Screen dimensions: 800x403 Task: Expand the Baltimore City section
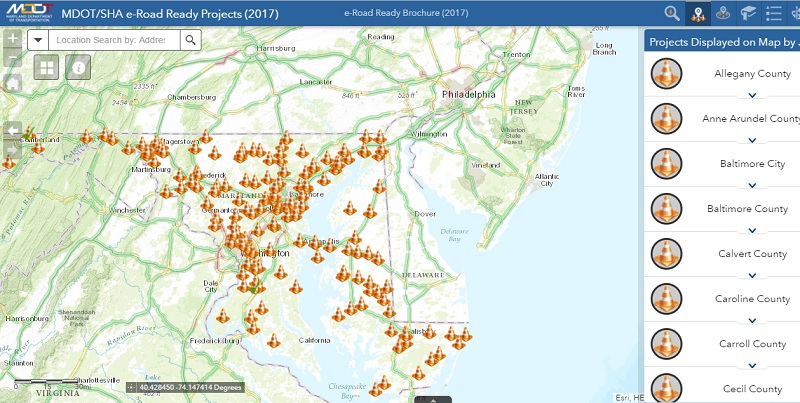click(752, 185)
